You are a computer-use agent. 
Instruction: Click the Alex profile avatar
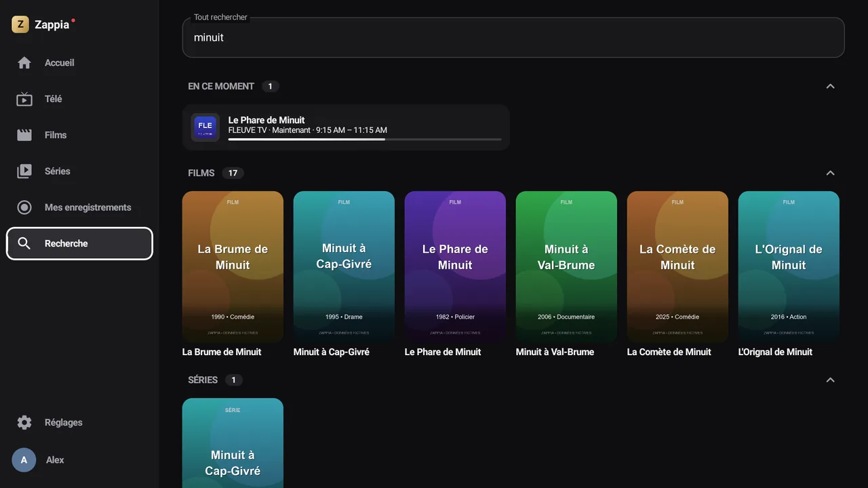click(x=24, y=460)
